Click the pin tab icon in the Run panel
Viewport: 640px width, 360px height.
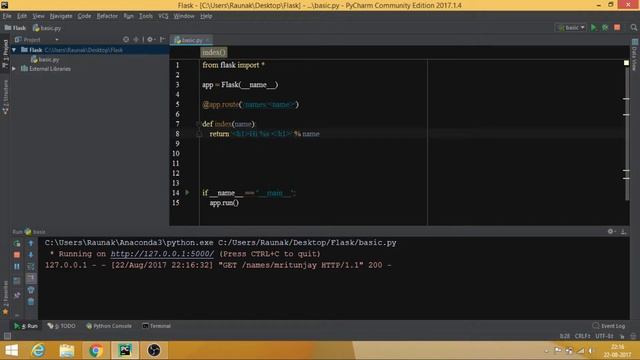(x=17, y=295)
